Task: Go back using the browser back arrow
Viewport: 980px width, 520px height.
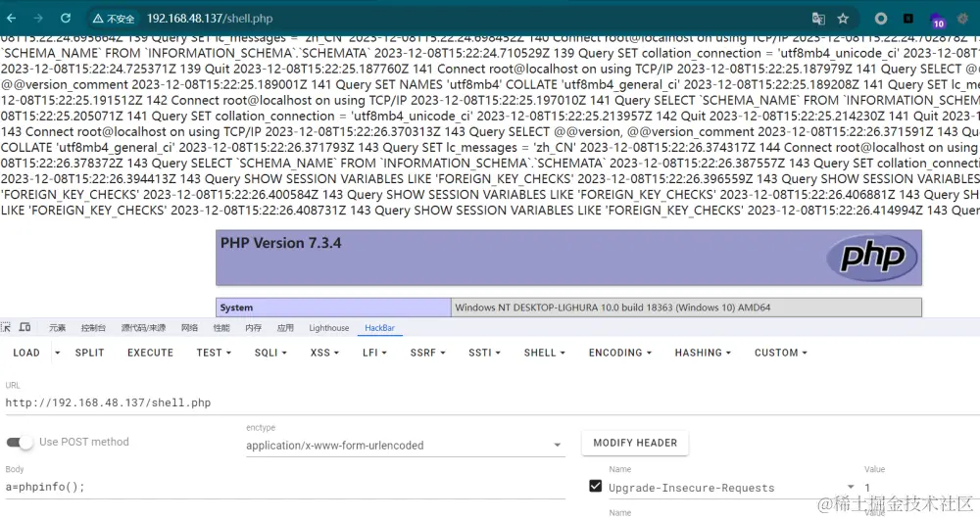Action: 11,18
